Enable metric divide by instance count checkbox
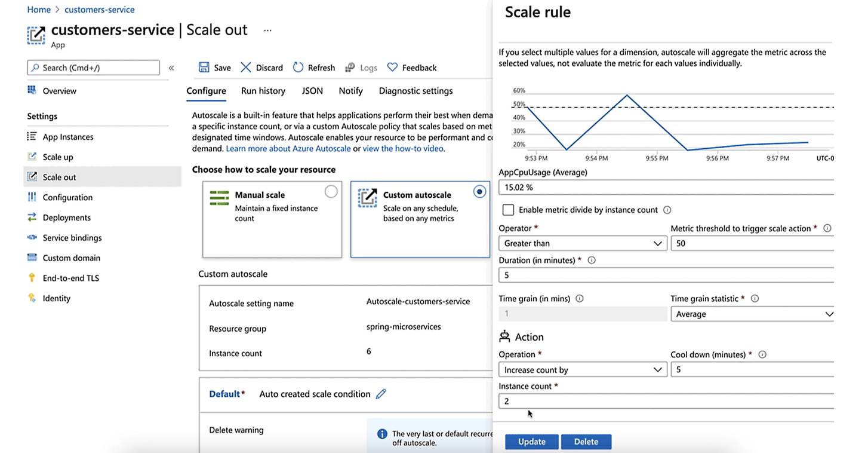The image size is (868, 453). tap(508, 210)
